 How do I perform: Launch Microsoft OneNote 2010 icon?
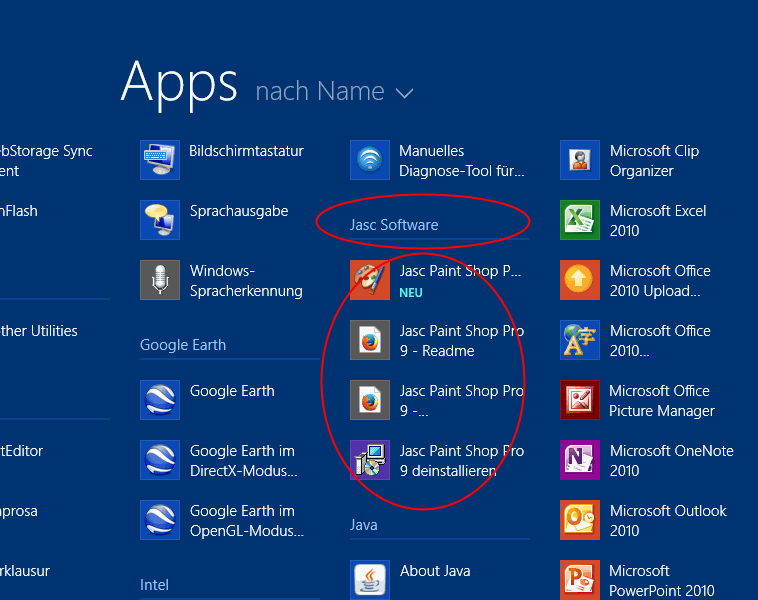[x=580, y=460]
